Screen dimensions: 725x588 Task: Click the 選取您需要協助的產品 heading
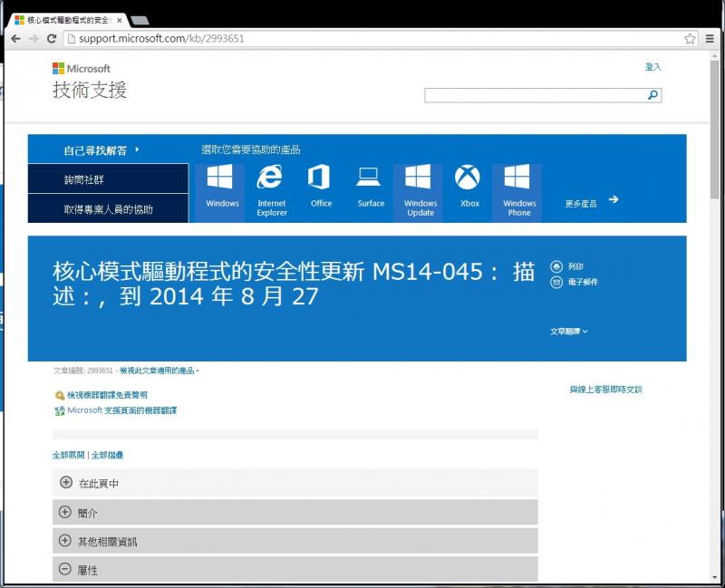click(251, 149)
